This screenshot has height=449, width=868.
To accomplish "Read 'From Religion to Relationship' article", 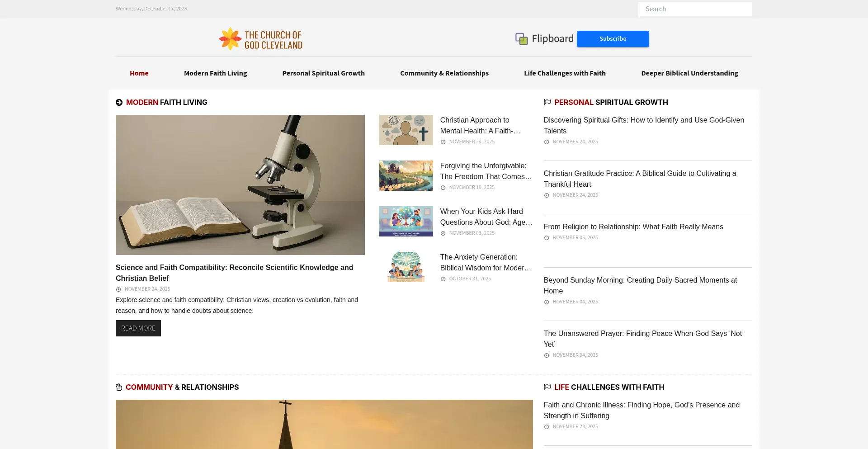I will tap(633, 227).
